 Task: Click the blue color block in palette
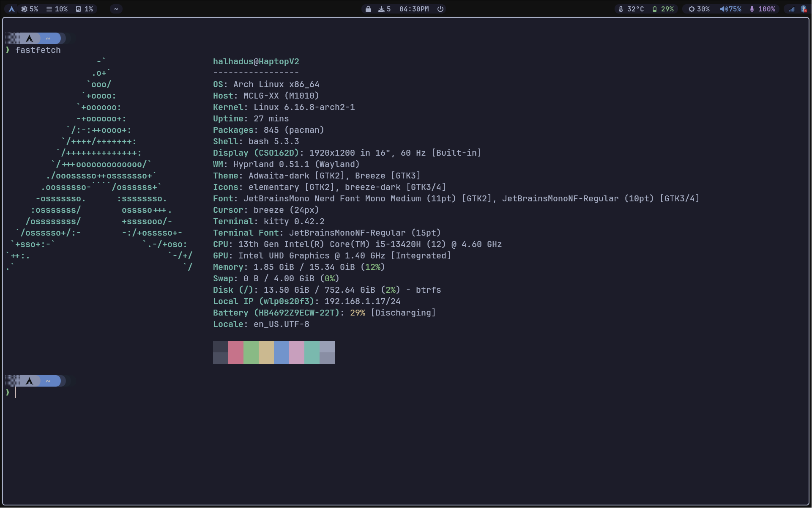pyautogui.click(x=282, y=352)
